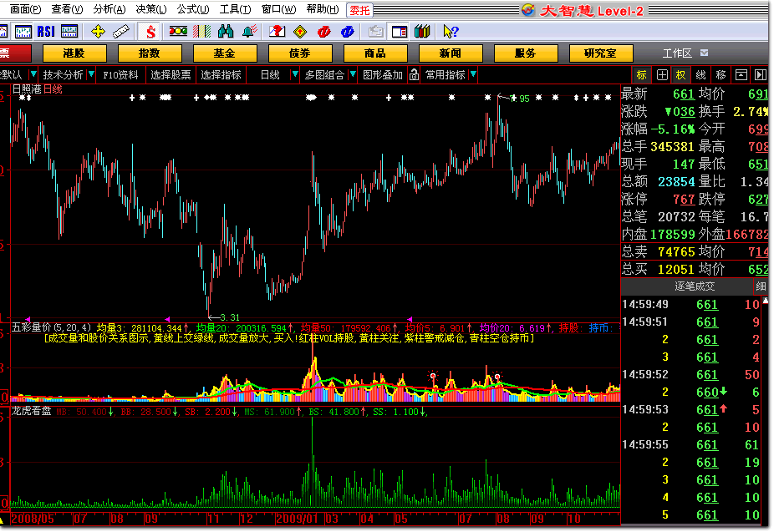This screenshot has width=774, height=532.
Task: Switch to the 指数 tab
Action: point(150,53)
